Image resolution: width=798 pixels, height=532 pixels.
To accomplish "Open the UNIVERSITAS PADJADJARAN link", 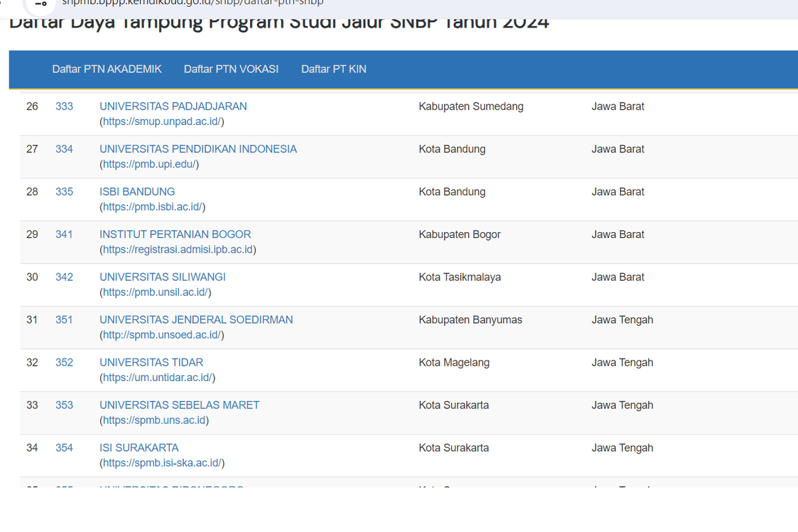I will (173, 106).
